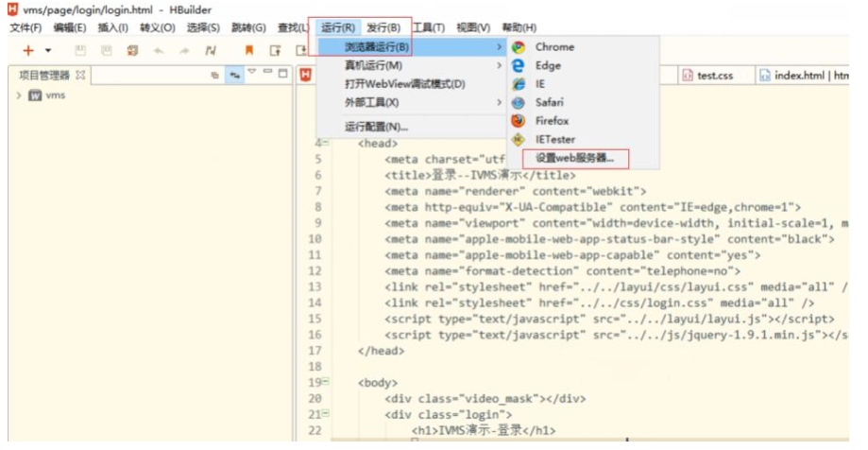This screenshot has width=868, height=450.
Task: Click the layui.css link tag line
Action: tap(617, 287)
